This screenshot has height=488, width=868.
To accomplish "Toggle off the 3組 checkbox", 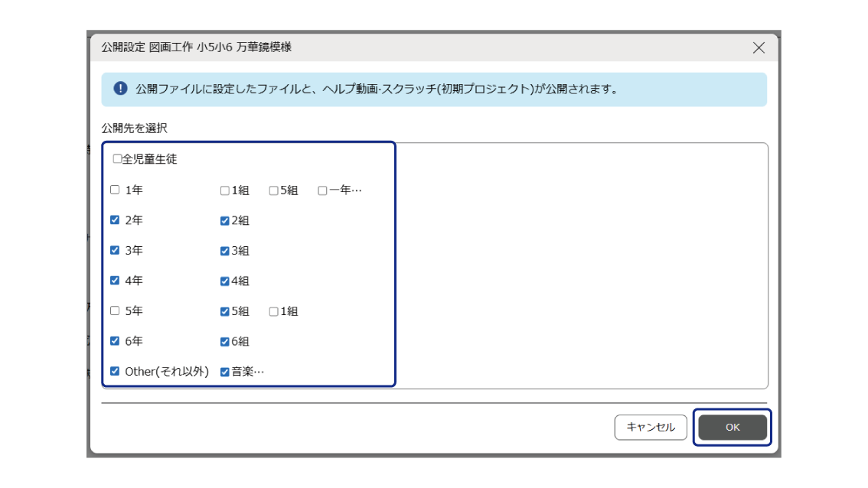I will [225, 251].
